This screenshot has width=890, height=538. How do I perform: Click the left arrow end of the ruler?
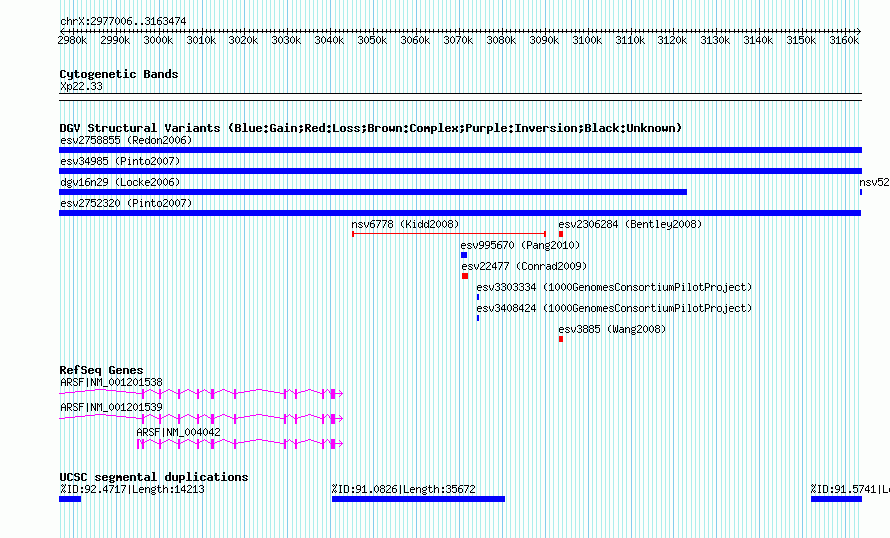tap(61, 31)
